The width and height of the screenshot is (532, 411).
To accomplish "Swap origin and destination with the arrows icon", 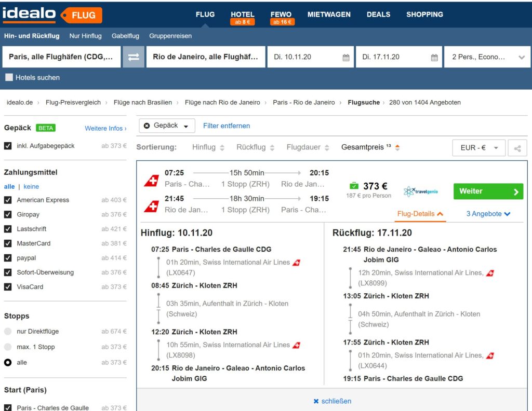I will point(134,57).
